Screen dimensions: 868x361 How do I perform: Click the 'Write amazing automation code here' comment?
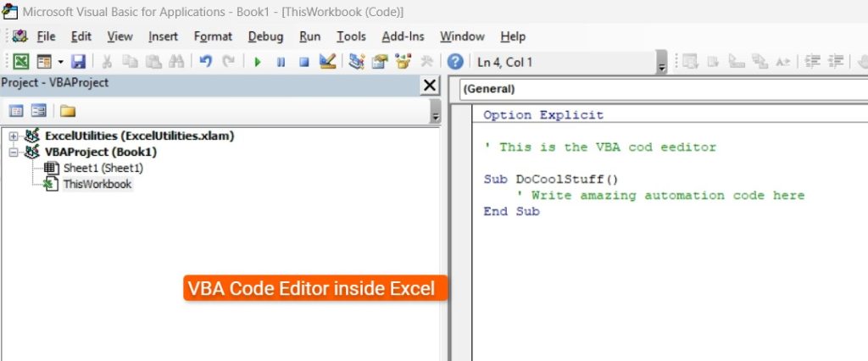click(659, 196)
